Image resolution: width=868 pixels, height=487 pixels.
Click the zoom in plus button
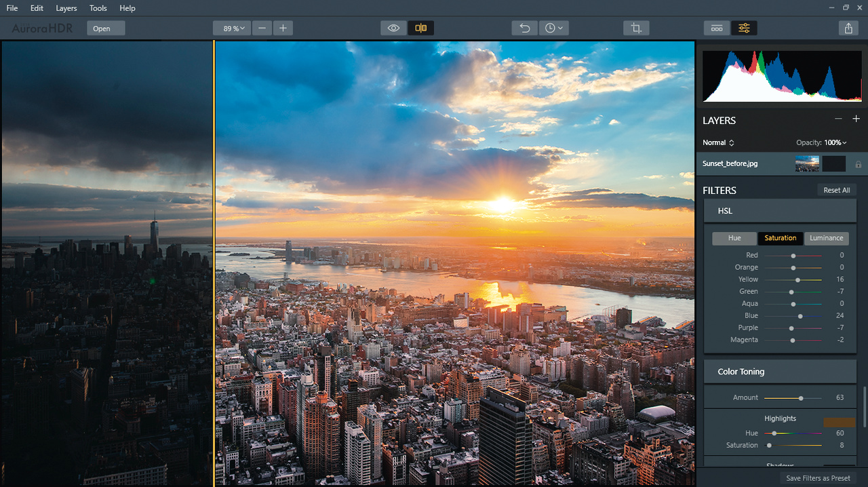coord(283,28)
